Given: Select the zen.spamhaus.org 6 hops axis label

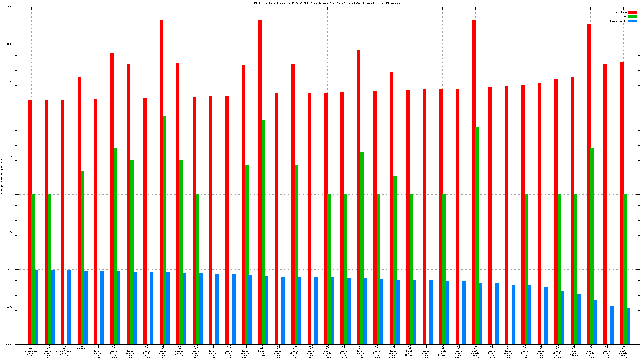Looking at the screenshot, I should click(31, 351).
